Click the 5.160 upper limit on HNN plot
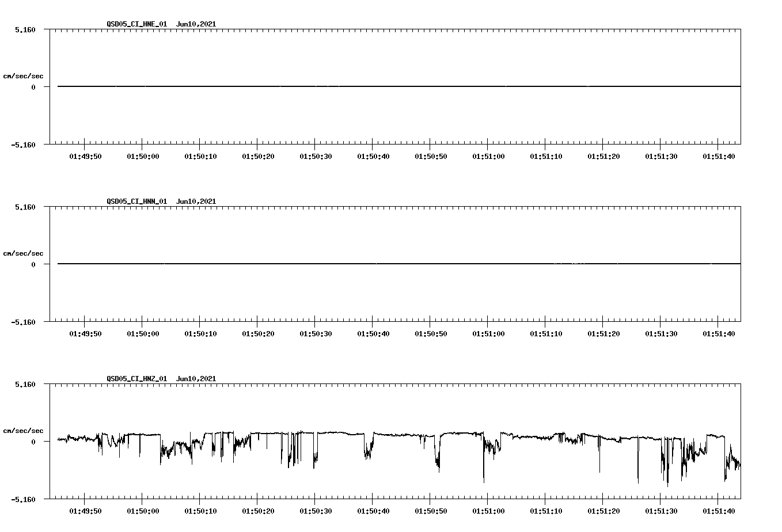The height and width of the screenshot is (532, 782). (x=25, y=207)
